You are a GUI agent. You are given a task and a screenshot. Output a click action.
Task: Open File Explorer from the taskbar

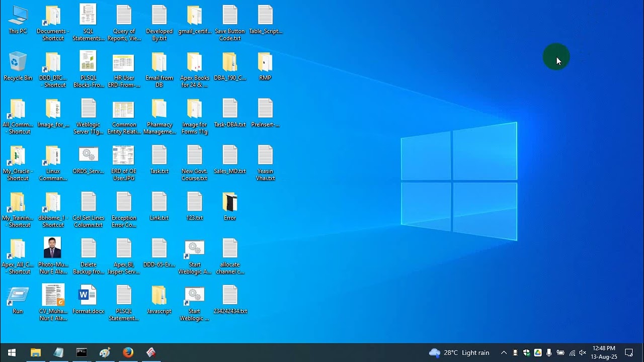(35, 352)
